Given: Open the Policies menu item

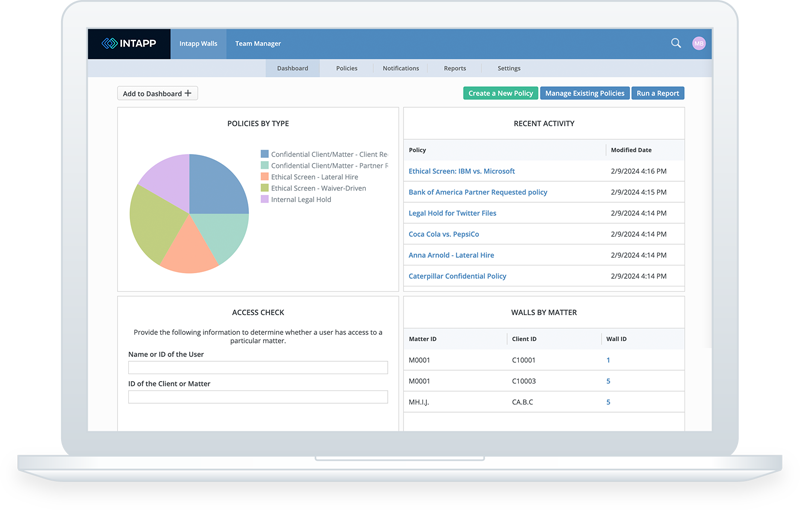Looking at the screenshot, I should pos(346,68).
